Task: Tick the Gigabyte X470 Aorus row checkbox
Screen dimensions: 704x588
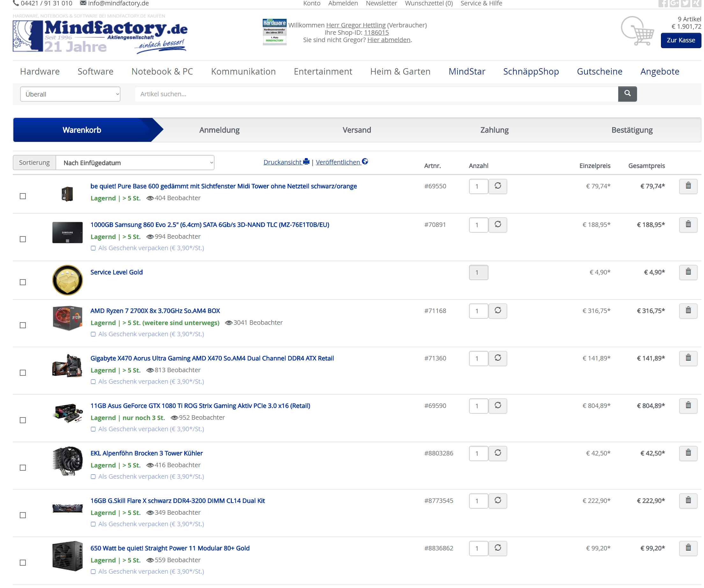Action: (23, 373)
